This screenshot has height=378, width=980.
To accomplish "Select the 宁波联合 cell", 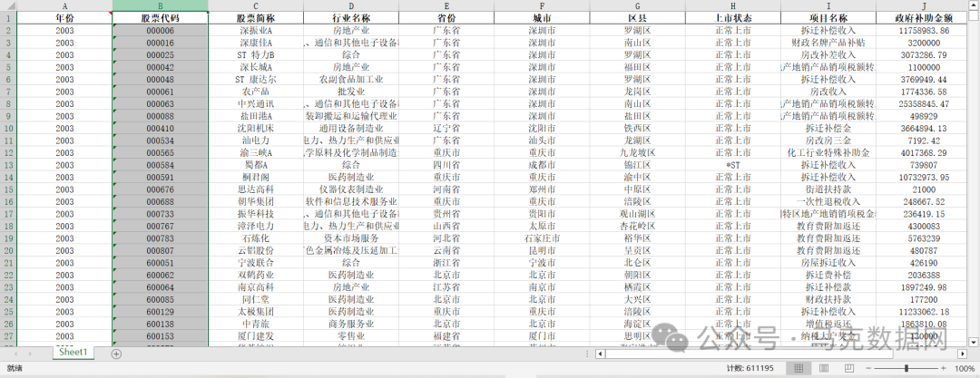I will [256, 262].
